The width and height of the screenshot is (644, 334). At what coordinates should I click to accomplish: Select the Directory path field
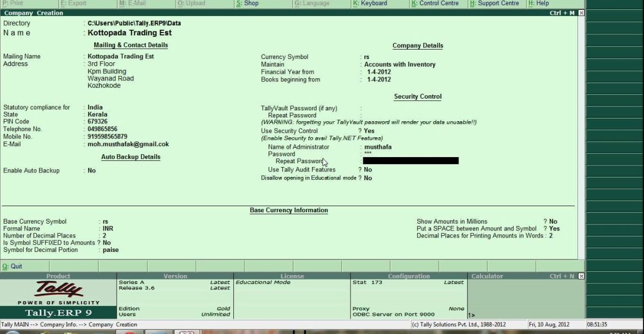[134, 24]
